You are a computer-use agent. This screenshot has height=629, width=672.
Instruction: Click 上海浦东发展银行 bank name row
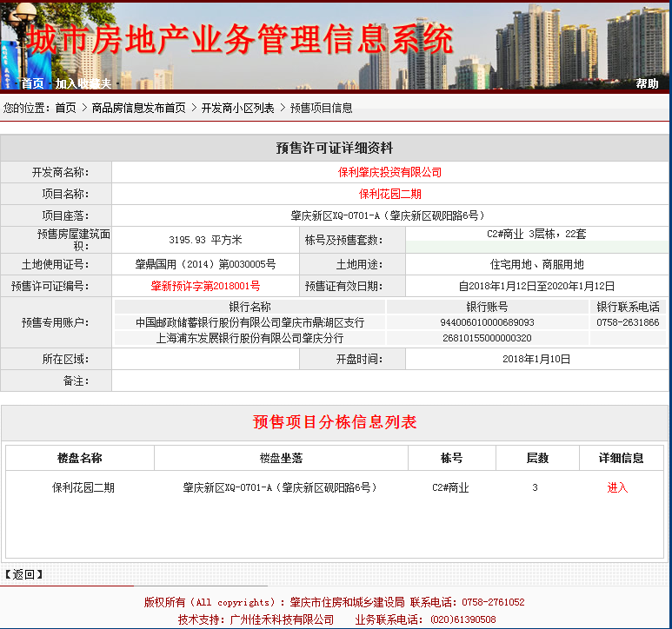pos(250,338)
